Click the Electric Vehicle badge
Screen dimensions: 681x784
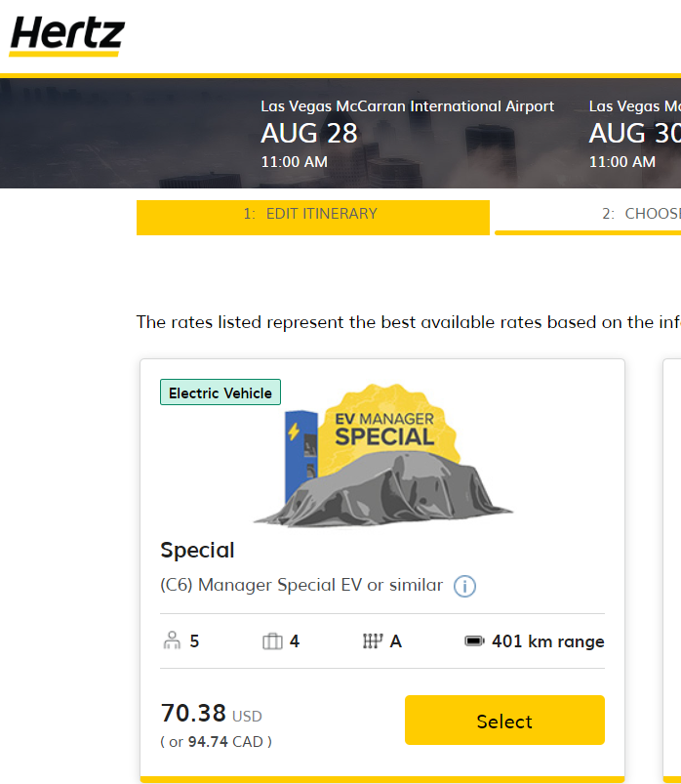click(220, 392)
